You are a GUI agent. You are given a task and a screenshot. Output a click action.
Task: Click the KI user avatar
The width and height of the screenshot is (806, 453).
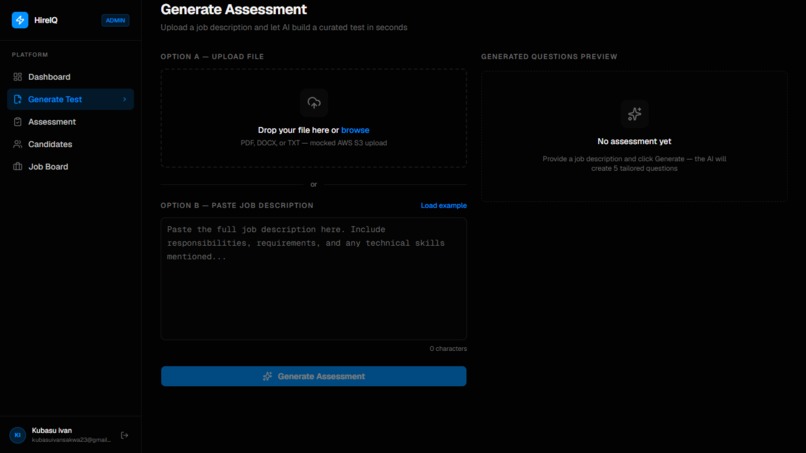click(x=17, y=435)
